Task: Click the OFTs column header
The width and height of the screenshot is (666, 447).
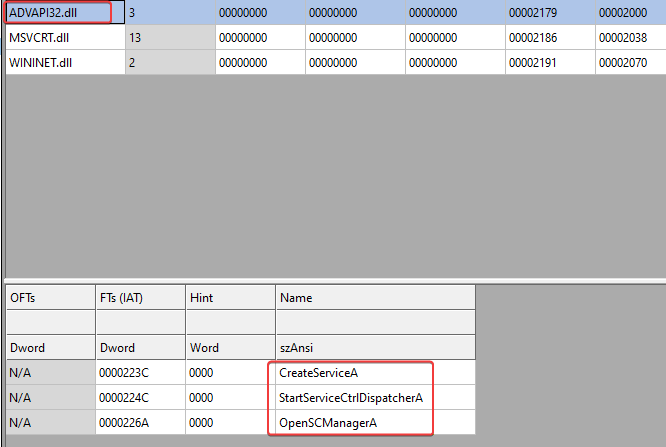Action: click(51, 297)
